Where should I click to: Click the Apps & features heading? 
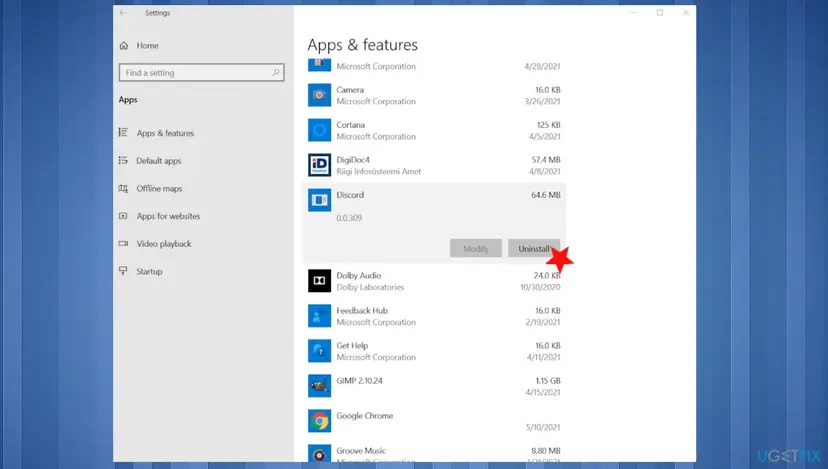point(362,45)
